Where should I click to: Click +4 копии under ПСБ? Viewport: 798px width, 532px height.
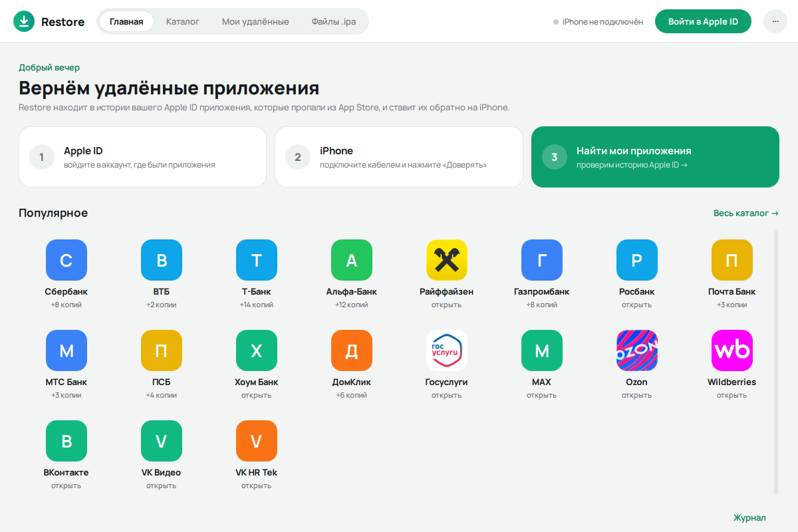click(x=162, y=395)
